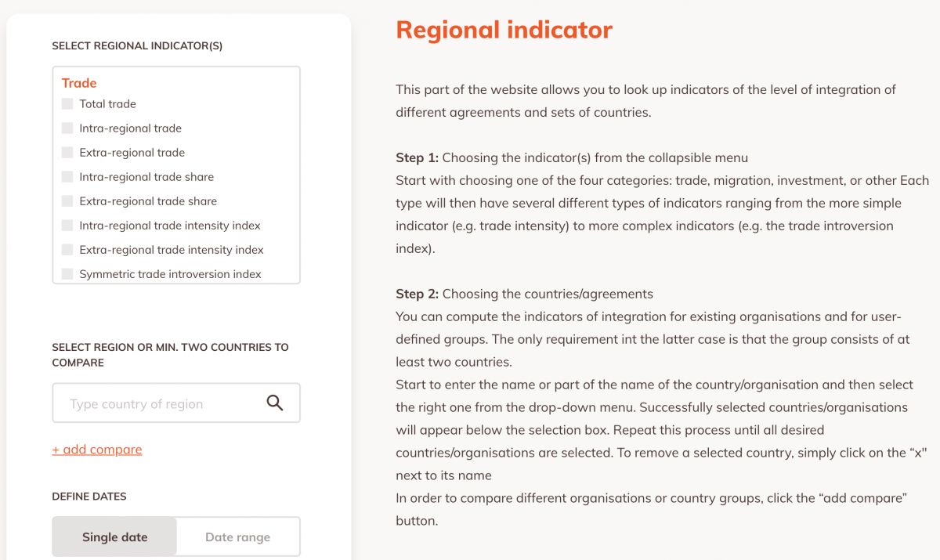The height and width of the screenshot is (560, 940).
Task: Check the Intra-regional trade share option
Action: click(x=67, y=176)
